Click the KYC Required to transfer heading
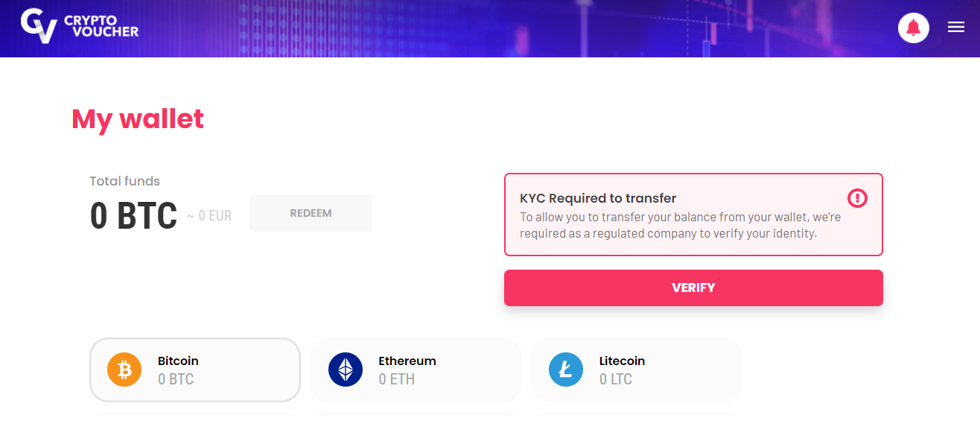Image resolution: width=980 pixels, height=444 pixels. point(598,198)
